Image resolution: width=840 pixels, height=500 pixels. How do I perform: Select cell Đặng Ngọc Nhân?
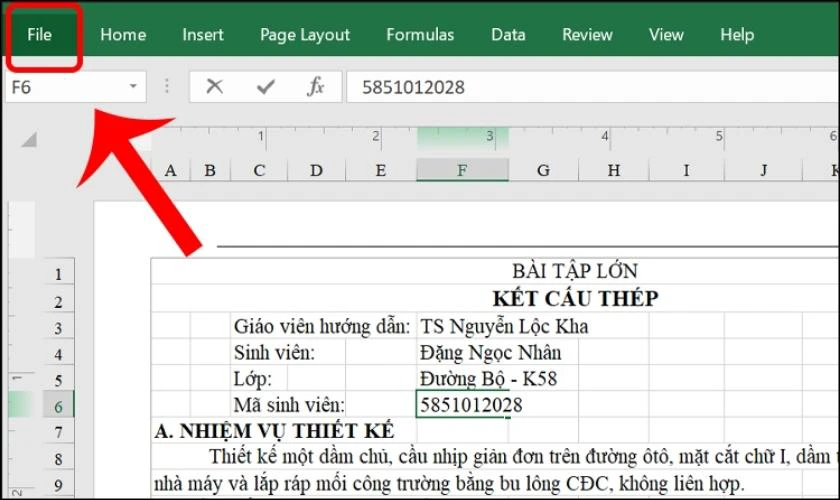[490, 353]
